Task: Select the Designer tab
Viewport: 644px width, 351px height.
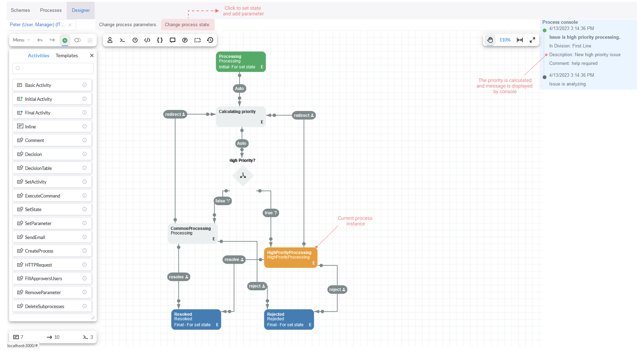Action: point(81,10)
